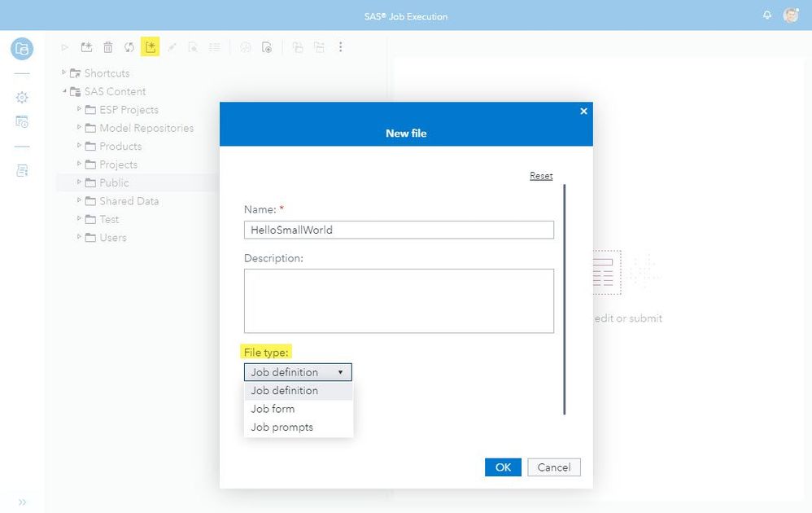Click the highlighted New file icon

tap(151, 47)
